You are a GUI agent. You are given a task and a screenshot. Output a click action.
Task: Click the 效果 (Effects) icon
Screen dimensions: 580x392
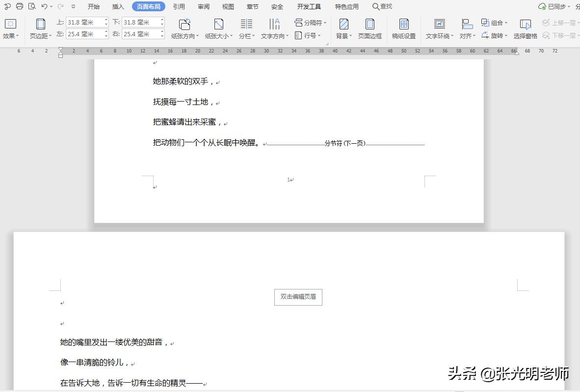(11, 28)
